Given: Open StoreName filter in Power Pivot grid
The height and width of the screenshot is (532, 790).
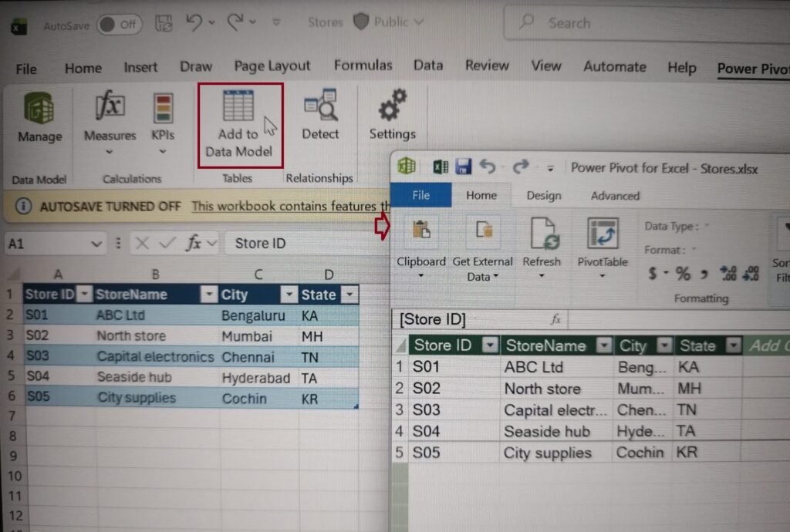Looking at the screenshot, I should [603, 345].
